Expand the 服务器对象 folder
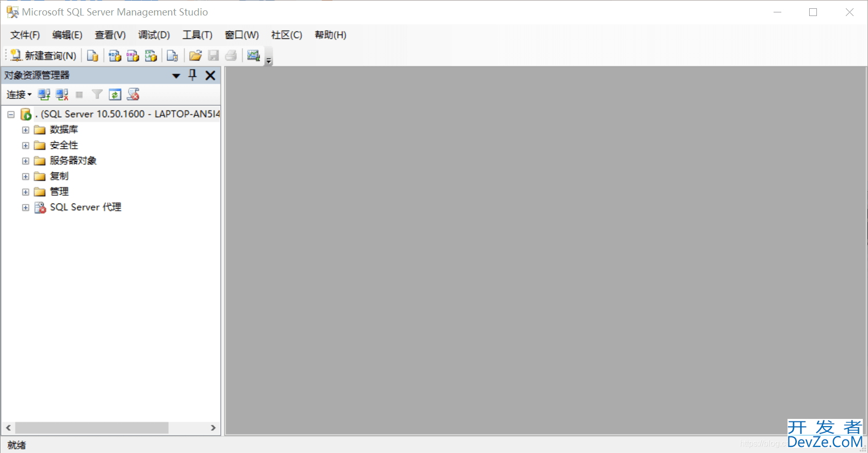This screenshot has width=868, height=453. (25, 161)
